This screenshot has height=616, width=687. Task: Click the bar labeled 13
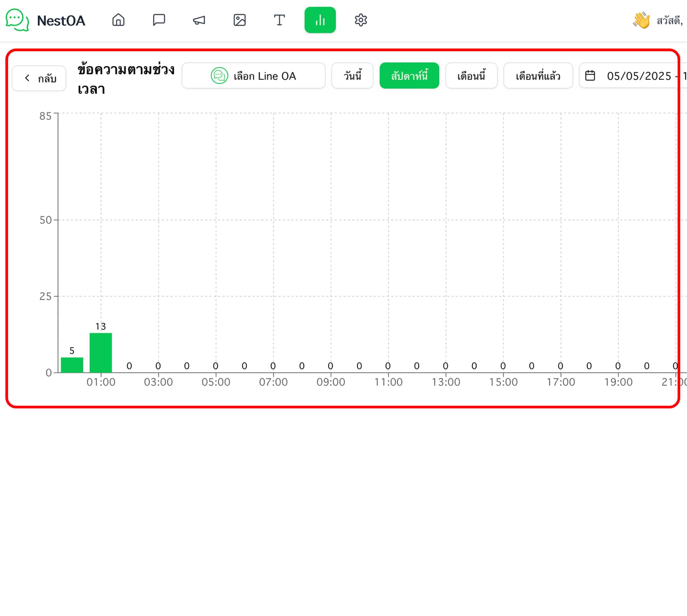(x=100, y=353)
